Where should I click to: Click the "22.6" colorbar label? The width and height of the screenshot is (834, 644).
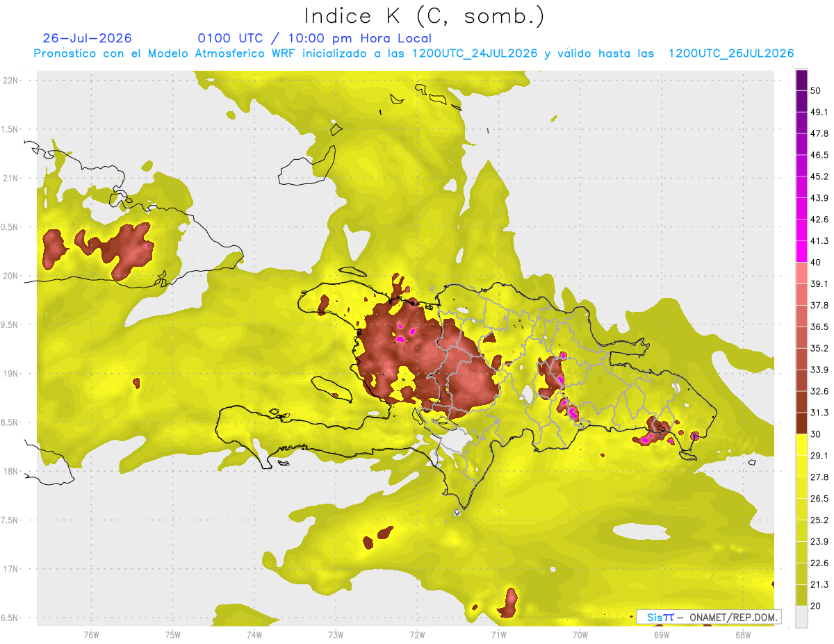(819, 563)
